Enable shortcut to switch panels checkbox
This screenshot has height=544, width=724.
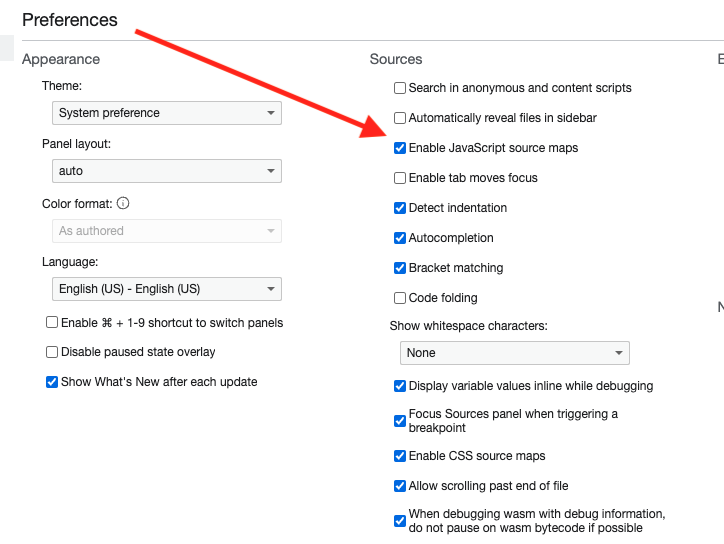(52, 322)
